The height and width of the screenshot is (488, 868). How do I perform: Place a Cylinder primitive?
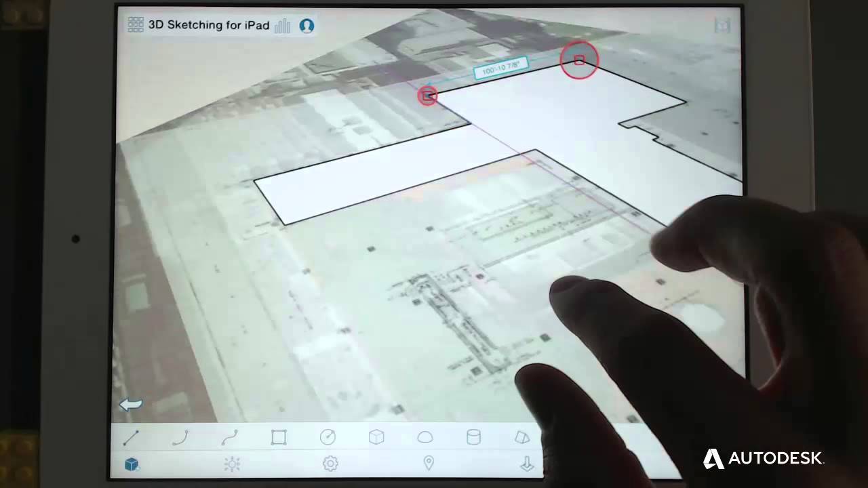(x=474, y=438)
